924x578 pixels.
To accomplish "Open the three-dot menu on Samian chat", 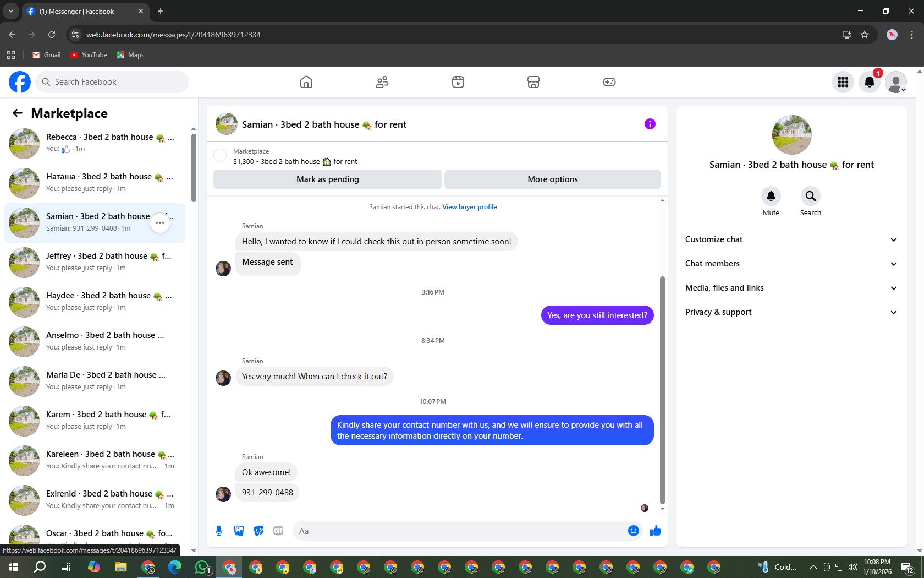I will tap(160, 223).
